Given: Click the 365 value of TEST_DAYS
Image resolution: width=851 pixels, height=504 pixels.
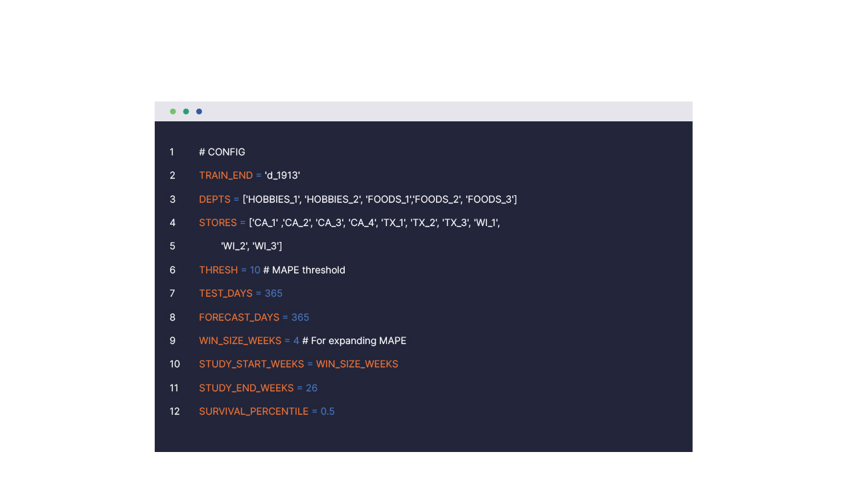Looking at the screenshot, I should [x=273, y=293].
